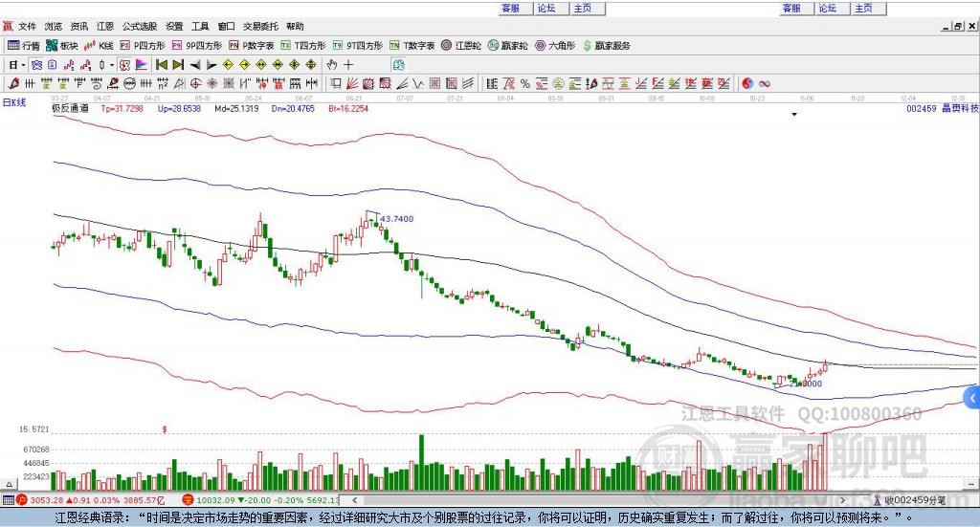Open the P四方形 tool

(x=143, y=46)
